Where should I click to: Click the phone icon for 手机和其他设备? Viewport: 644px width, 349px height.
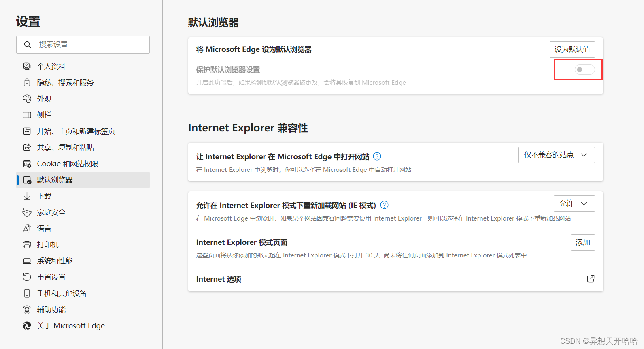[x=27, y=293]
